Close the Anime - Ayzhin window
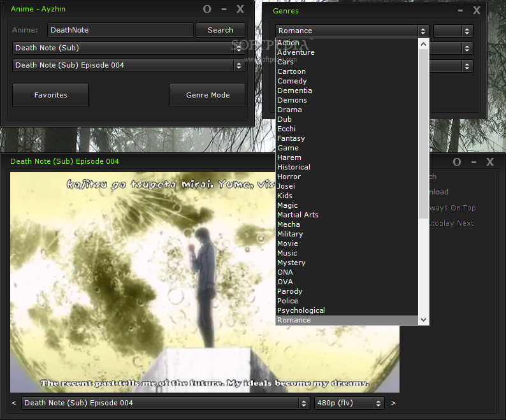 pyautogui.click(x=240, y=9)
